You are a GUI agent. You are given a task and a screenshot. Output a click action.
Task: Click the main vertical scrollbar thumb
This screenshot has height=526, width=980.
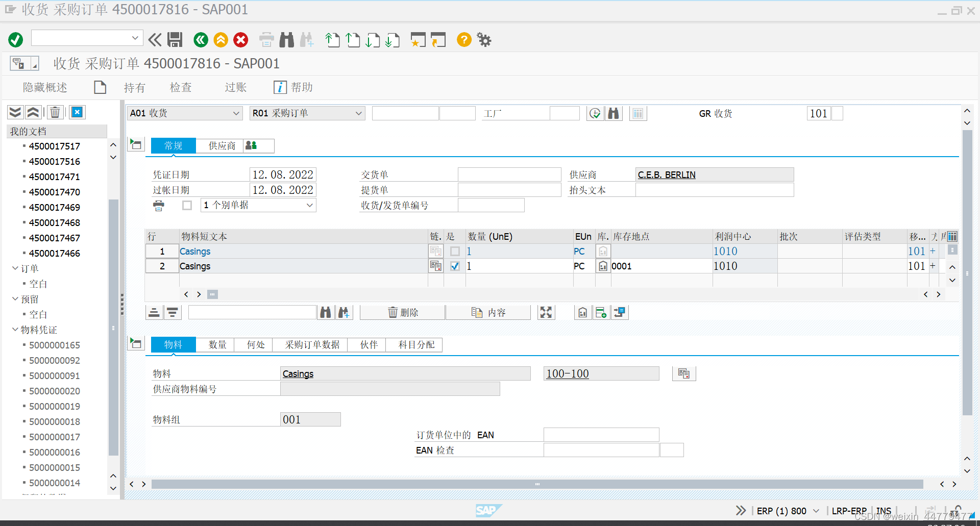967,272
